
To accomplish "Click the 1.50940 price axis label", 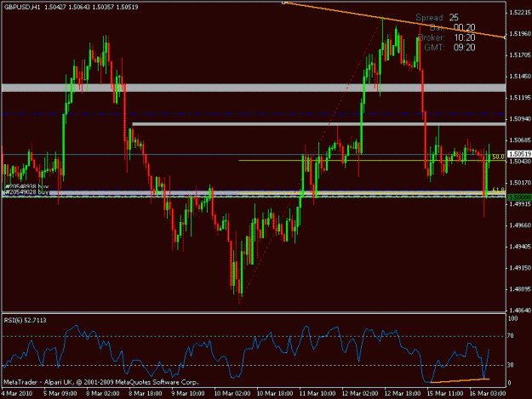I will tap(519, 119).
